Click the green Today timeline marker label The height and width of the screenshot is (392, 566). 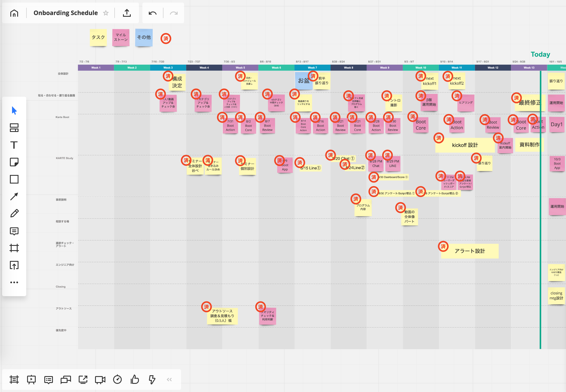tap(540, 54)
